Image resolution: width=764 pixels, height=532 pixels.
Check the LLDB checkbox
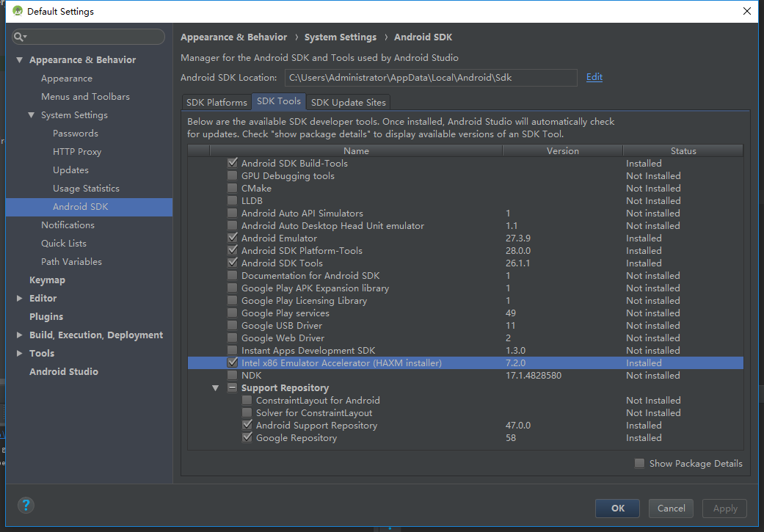click(x=233, y=201)
